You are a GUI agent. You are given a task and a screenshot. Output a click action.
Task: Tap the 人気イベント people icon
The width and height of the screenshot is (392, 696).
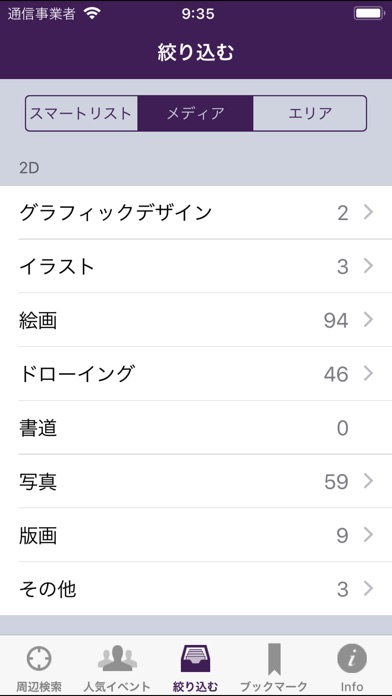117,659
